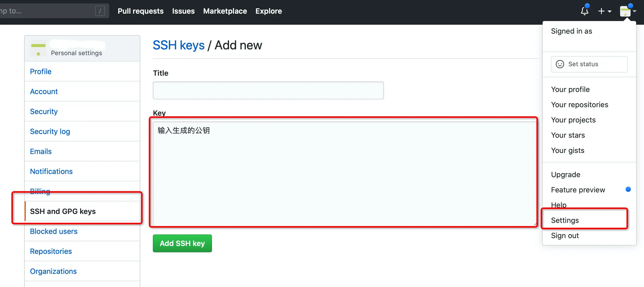Open Explore in top navigation

click(x=268, y=11)
